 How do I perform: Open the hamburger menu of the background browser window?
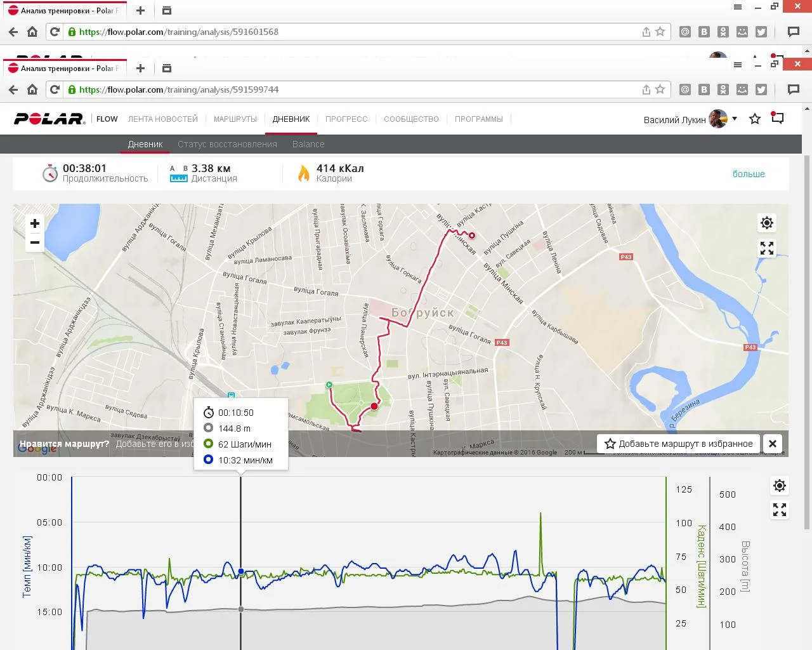click(737, 7)
